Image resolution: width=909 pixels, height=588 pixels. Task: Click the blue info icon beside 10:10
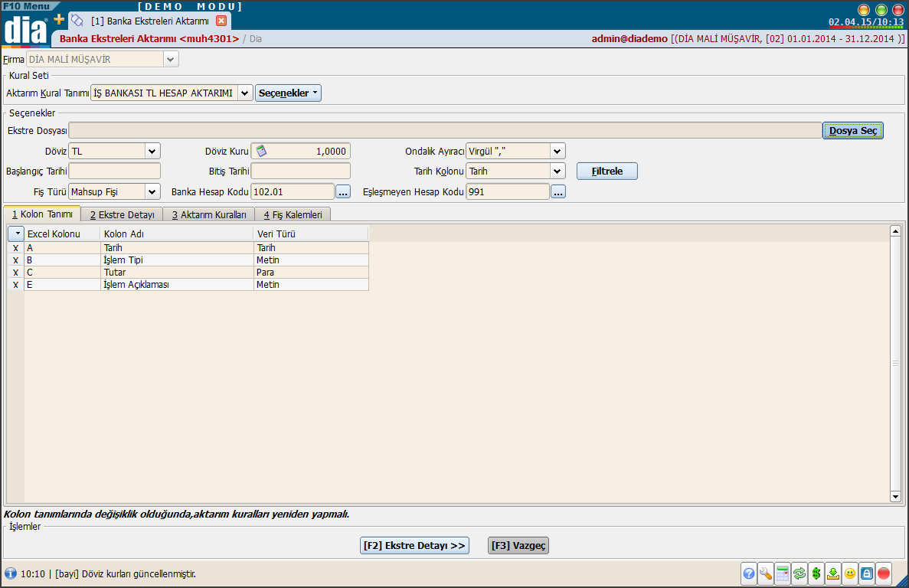coord(11,573)
